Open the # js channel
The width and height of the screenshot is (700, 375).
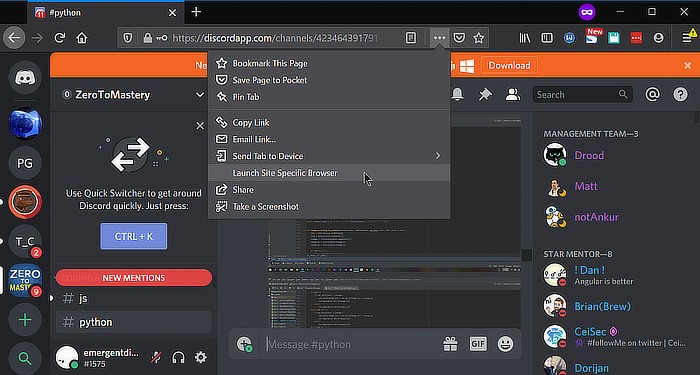click(133, 298)
